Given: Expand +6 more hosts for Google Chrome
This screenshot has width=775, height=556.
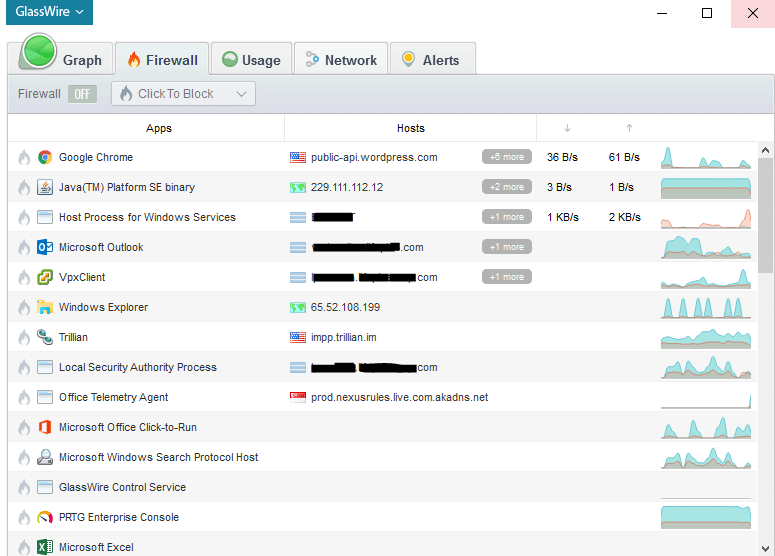Looking at the screenshot, I should [x=507, y=157].
